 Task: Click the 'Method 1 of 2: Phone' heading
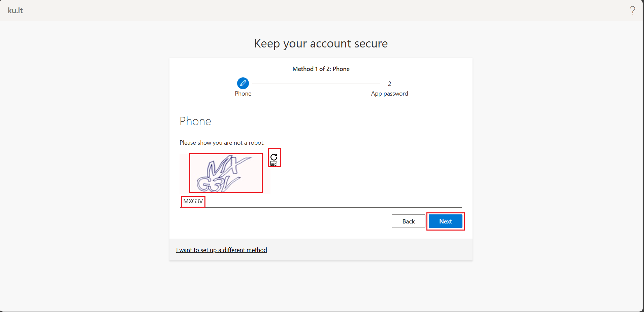(x=321, y=69)
